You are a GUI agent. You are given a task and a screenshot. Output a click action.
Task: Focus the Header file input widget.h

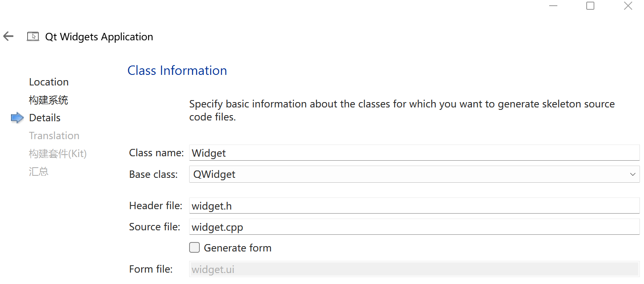coord(414,206)
